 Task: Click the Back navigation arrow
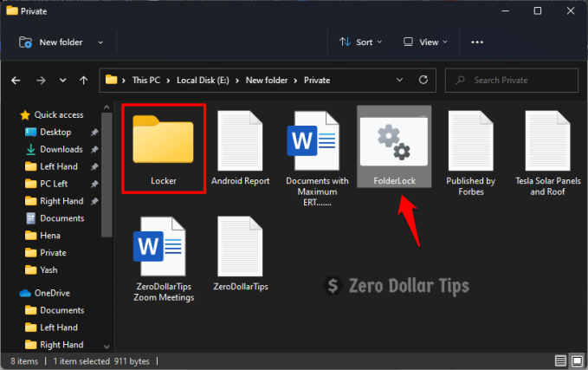[x=16, y=81]
